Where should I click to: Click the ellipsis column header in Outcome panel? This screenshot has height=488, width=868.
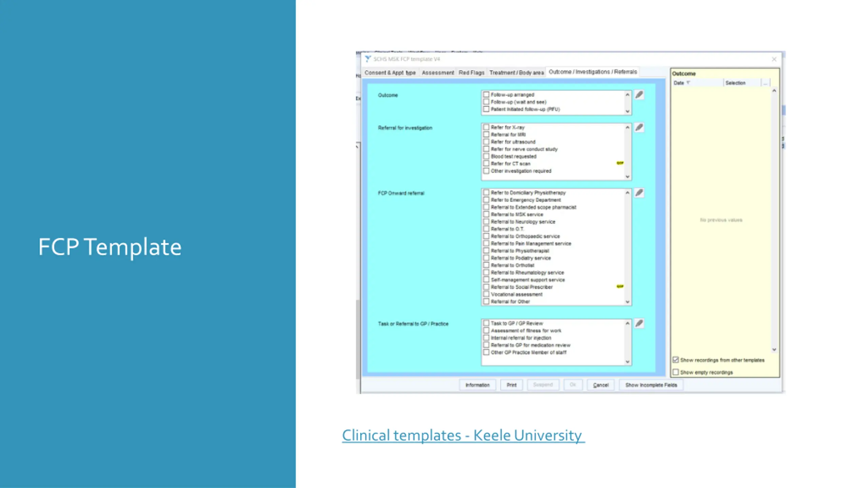(765, 83)
